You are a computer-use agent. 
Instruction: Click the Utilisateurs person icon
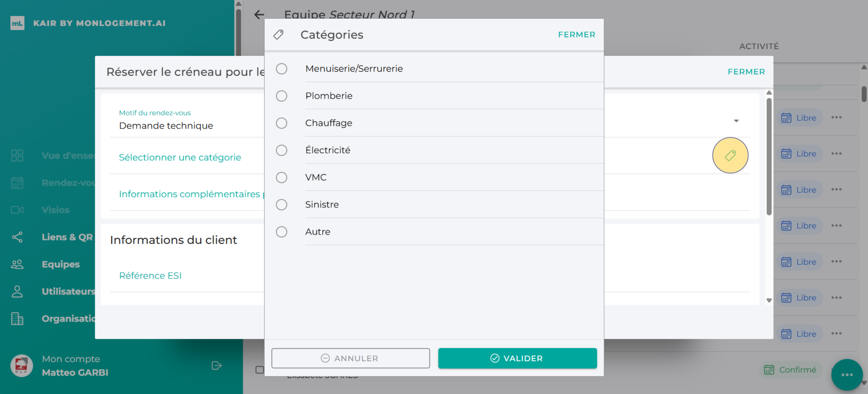click(x=17, y=291)
